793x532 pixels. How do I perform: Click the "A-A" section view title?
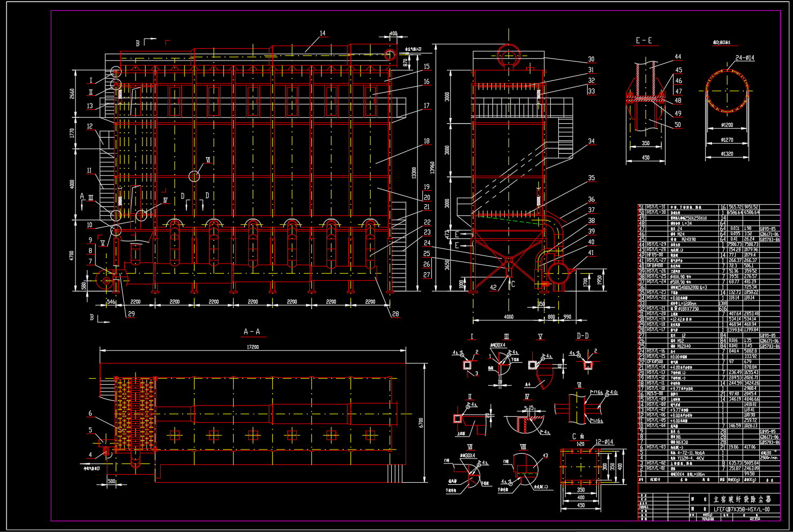pos(251,332)
